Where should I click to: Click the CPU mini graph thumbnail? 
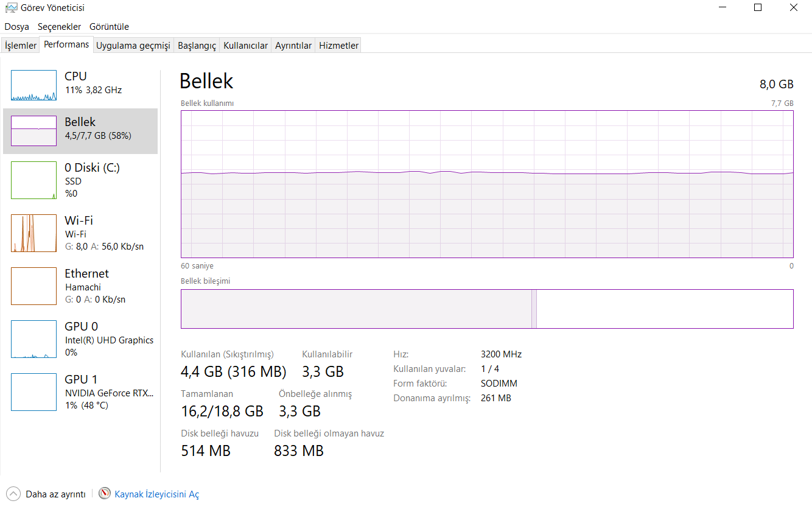click(33, 85)
